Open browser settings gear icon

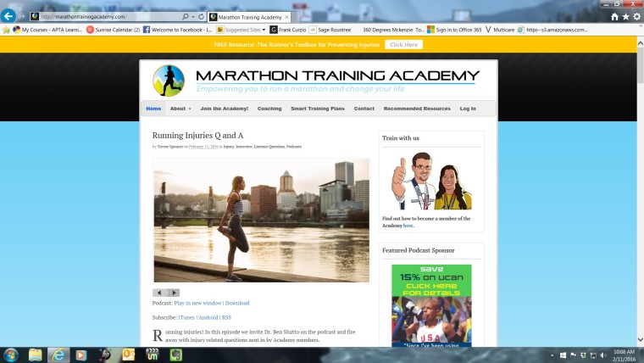click(636, 17)
